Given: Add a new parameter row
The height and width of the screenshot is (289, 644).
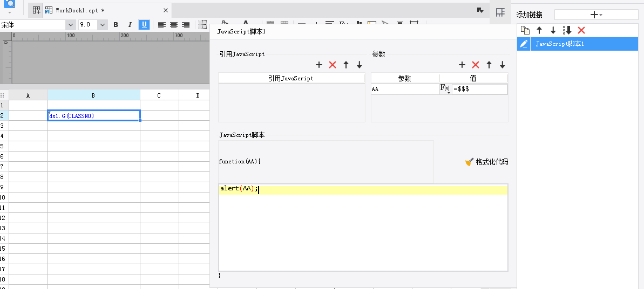Looking at the screenshot, I should click(x=462, y=65).
